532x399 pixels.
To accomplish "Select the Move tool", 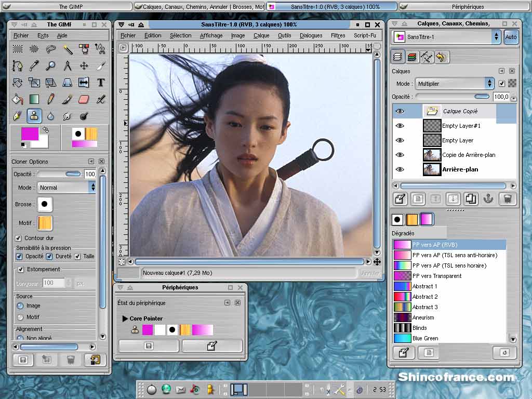I will 84,65.
